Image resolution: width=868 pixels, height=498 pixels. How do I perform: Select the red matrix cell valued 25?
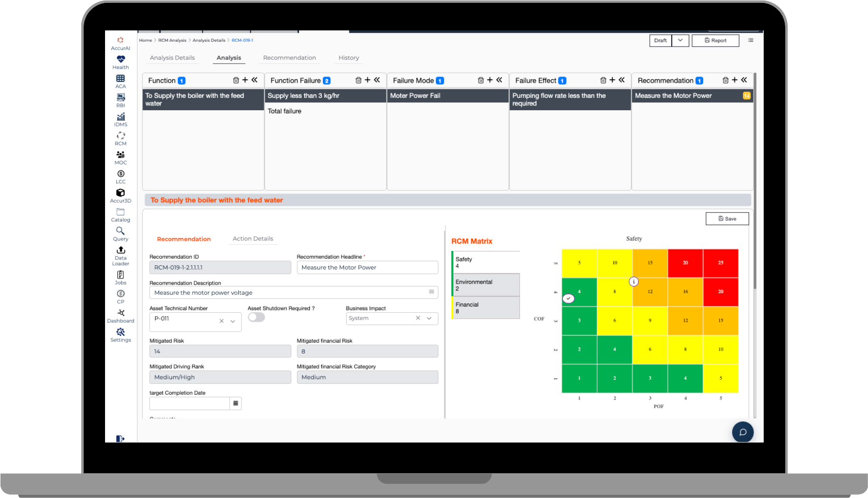click(x=721, y=263)
